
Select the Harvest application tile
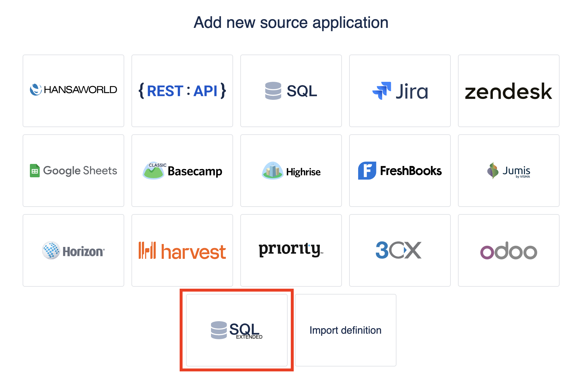click(182, 250)
